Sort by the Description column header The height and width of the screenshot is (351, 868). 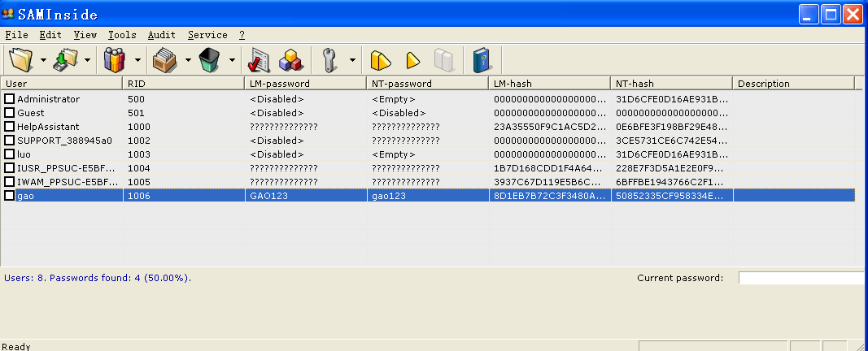(x=793, y=84)
